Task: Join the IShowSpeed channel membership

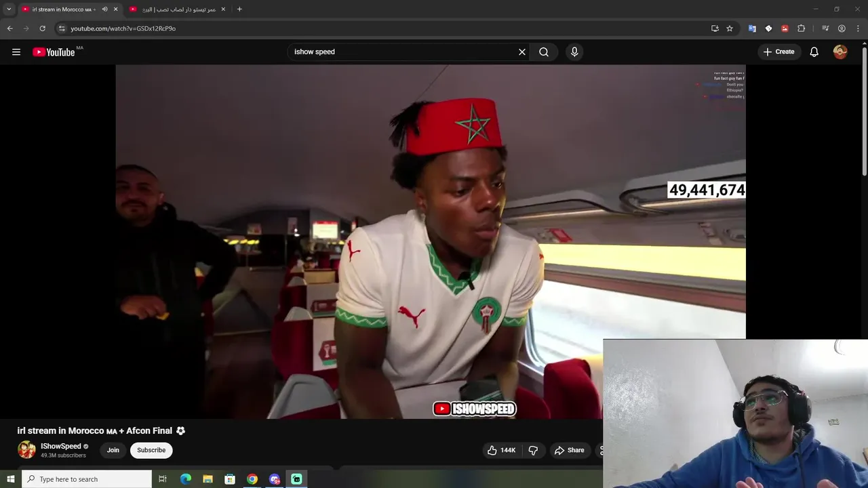Action: [113, 450]
